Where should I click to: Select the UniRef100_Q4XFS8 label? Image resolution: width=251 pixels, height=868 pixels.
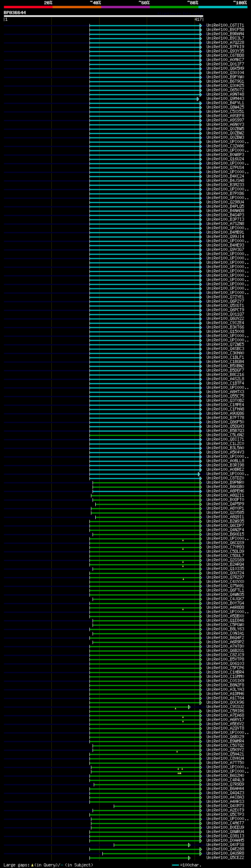coord(225,844)
